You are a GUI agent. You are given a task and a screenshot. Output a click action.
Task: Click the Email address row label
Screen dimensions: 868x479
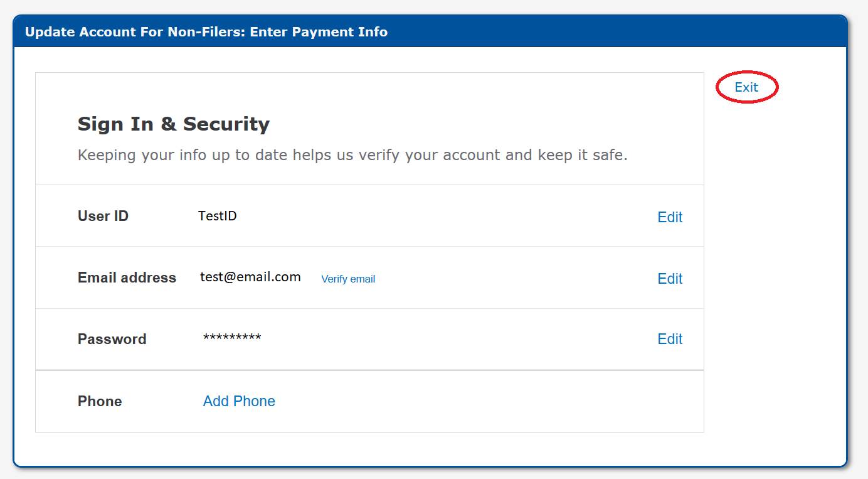[x=127, y=277]
